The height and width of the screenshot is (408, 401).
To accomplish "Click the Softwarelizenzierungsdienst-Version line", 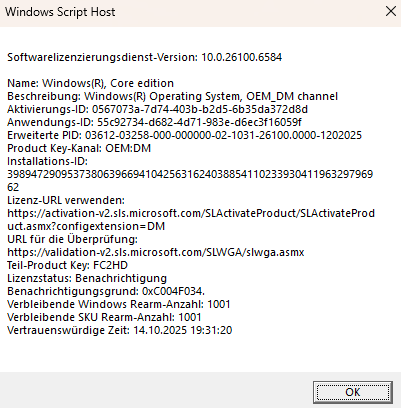I will point(144,57).
